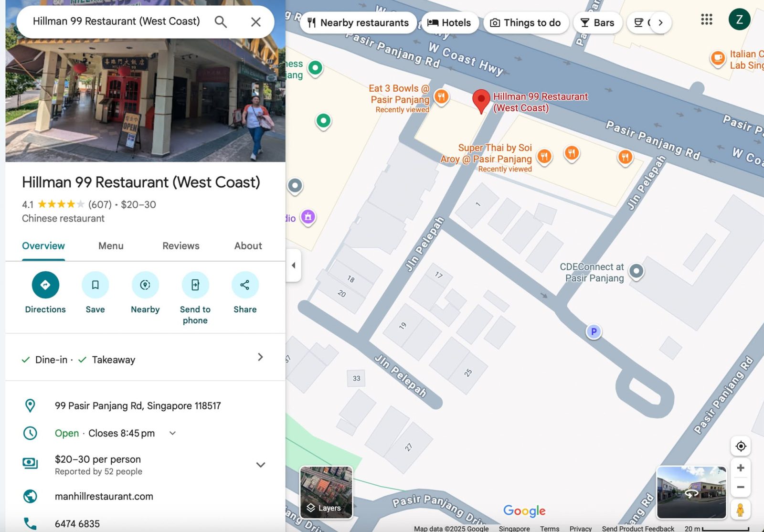The image size is (764, 532).
Task: Filter by Hotels chip
Action: coord(449,22)
